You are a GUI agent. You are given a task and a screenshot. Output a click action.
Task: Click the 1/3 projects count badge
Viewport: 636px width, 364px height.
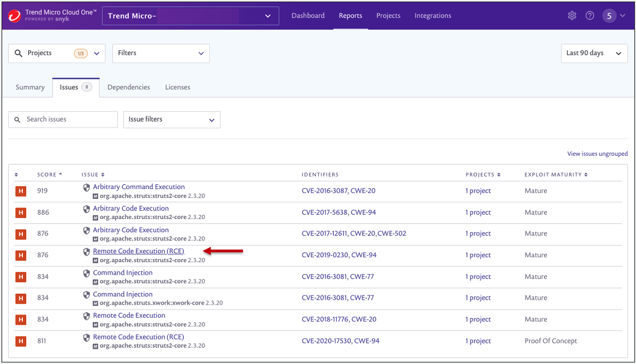click(x=81, y=53)
